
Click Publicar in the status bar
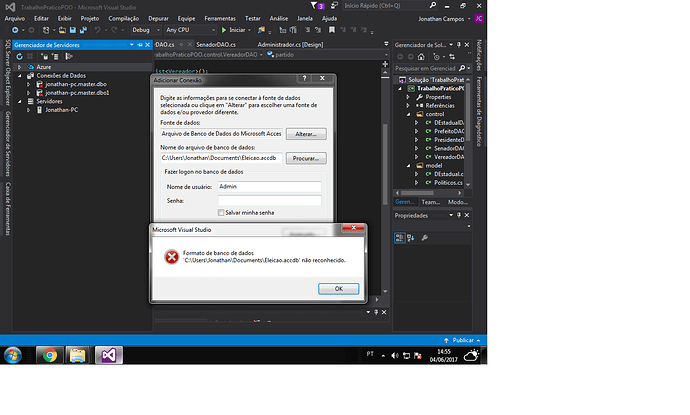coord(462,340)
